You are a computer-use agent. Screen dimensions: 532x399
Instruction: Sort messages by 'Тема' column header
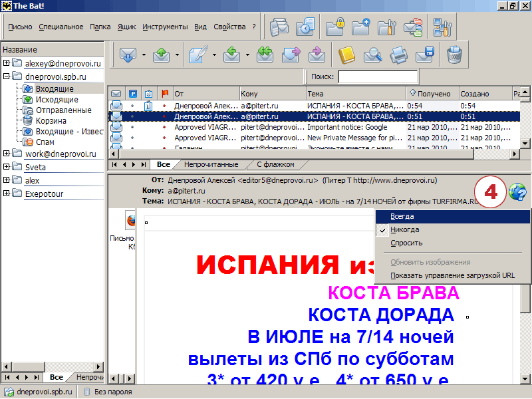pos(355,94)
